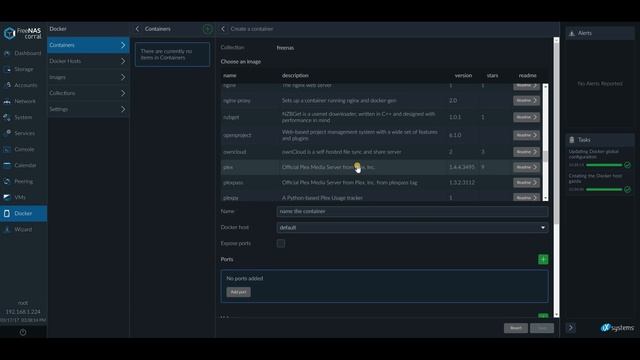The width and height of the screenshot is (640, 360).
Task: Open Readme for plex image
Action: [x=527, y=167]
